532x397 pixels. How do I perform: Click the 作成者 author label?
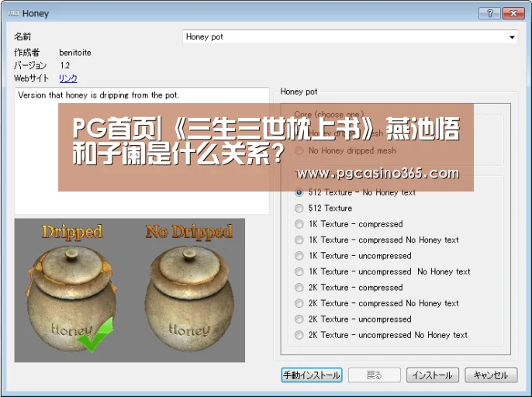point(27,53)
